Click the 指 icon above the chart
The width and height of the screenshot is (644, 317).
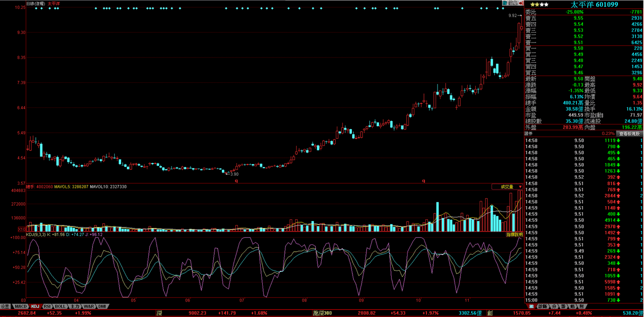click(x=504, y=3)
